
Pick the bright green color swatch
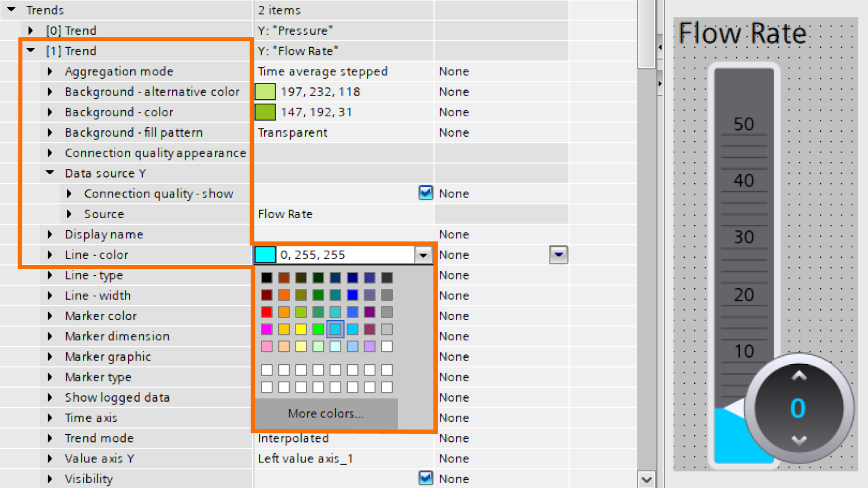pos(318,329)
